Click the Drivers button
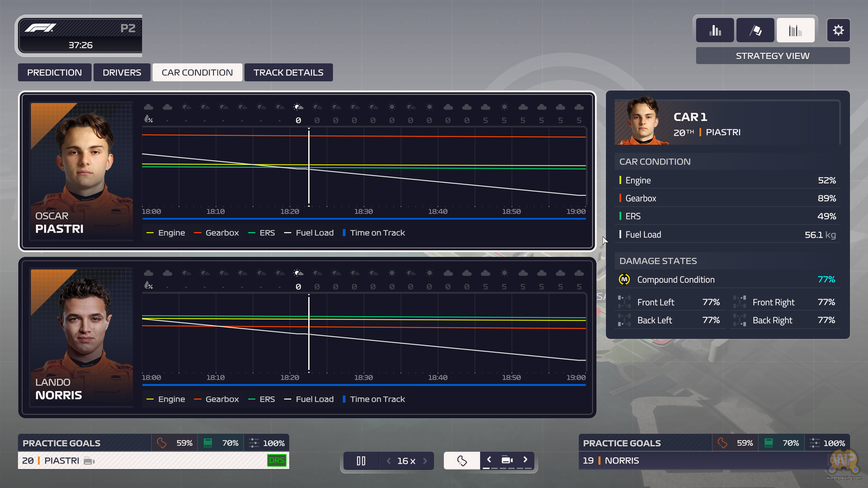Image resolution: width=868 pixels, height=488 pixels. pyautogui.click(x=122, y=73)
